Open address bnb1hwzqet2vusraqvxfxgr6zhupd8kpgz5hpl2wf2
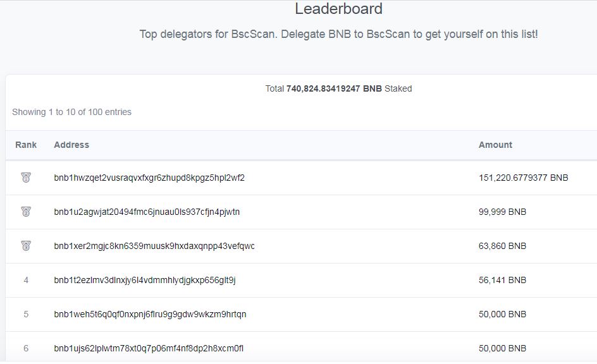The image size is (597, 364). (x=149, y=178)
